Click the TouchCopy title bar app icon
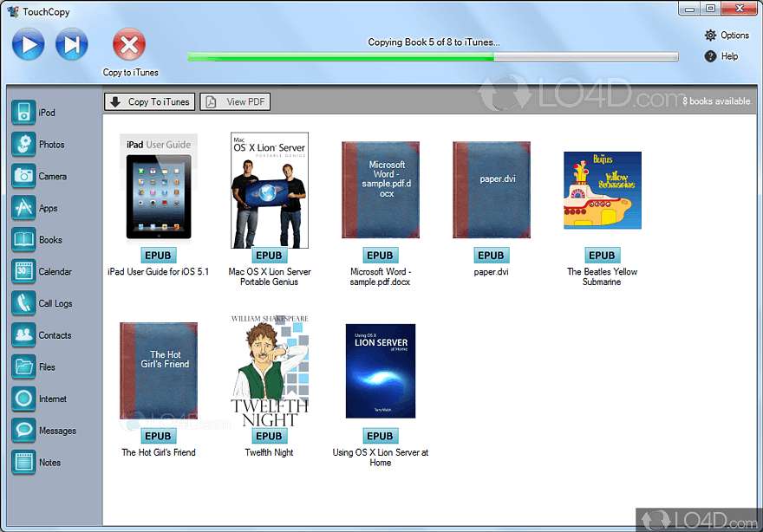 coord(13,11)
